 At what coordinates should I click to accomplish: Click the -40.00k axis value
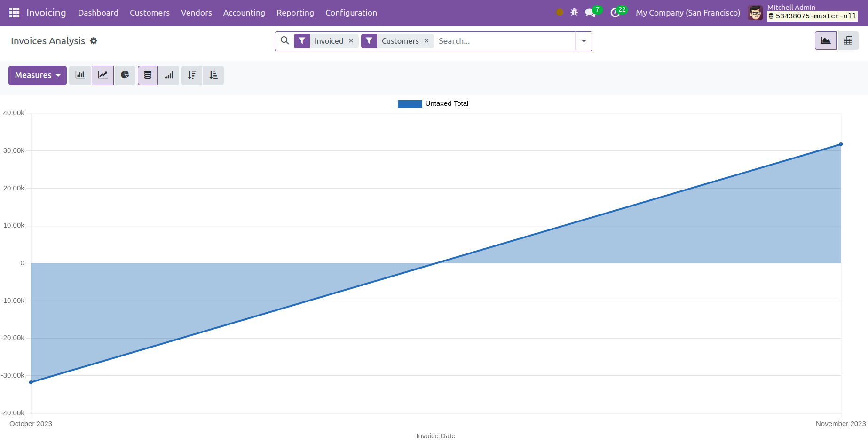coord(13,413)
